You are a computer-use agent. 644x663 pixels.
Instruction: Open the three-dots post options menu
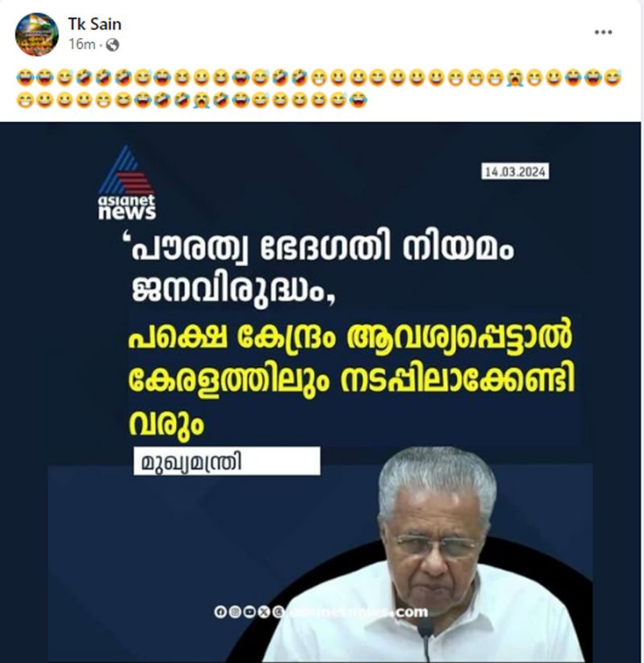pos(603,32)
